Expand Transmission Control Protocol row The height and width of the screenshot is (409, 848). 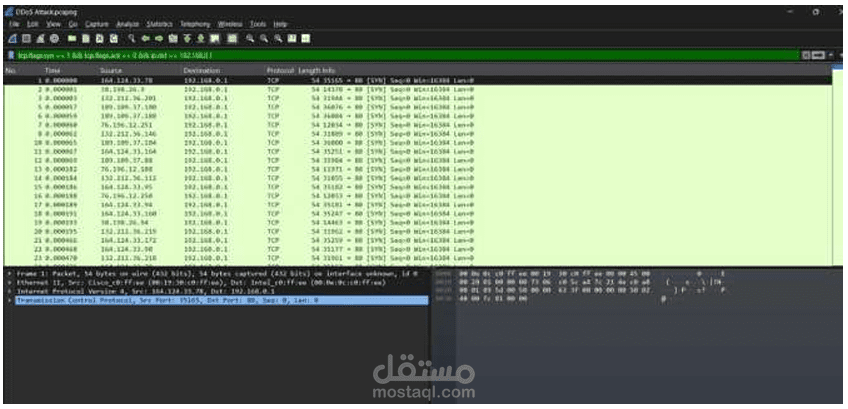pyautogui.click(x=10, y=300)
